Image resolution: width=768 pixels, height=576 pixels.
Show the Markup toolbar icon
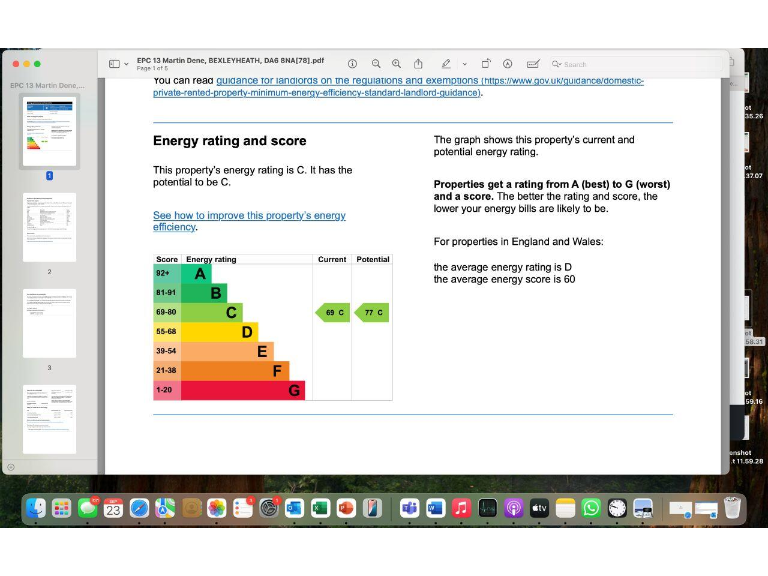[x=508, y=63]
